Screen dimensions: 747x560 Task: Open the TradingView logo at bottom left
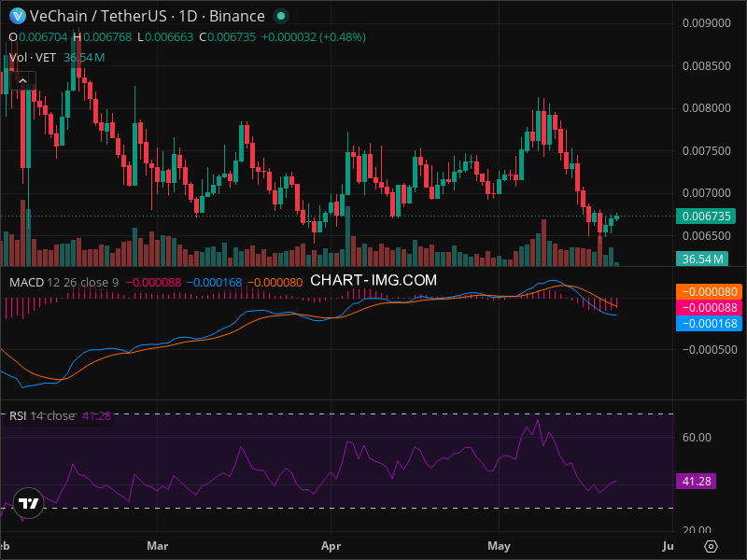[29, 503]
